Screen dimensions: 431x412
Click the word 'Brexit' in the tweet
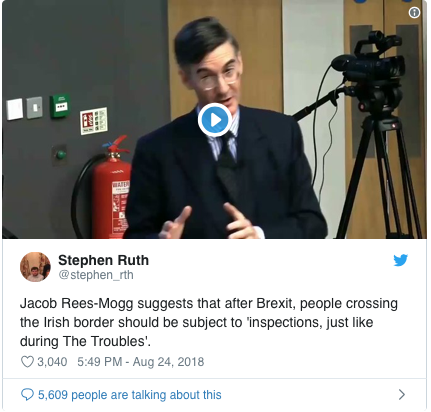(274, 304)
